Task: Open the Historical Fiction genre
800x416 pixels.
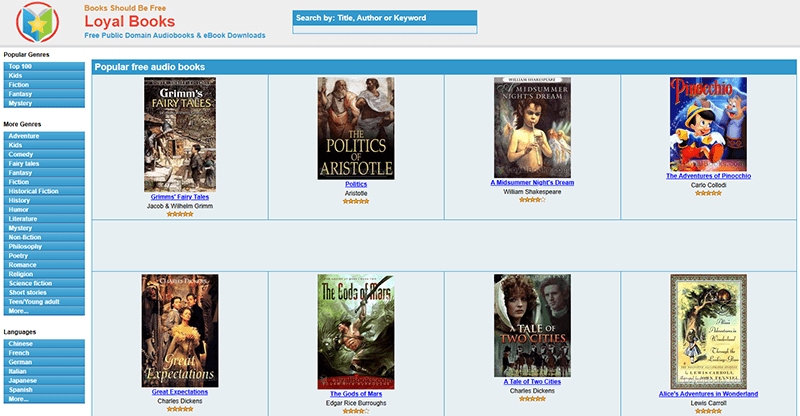Action: (x=44, y=191)
